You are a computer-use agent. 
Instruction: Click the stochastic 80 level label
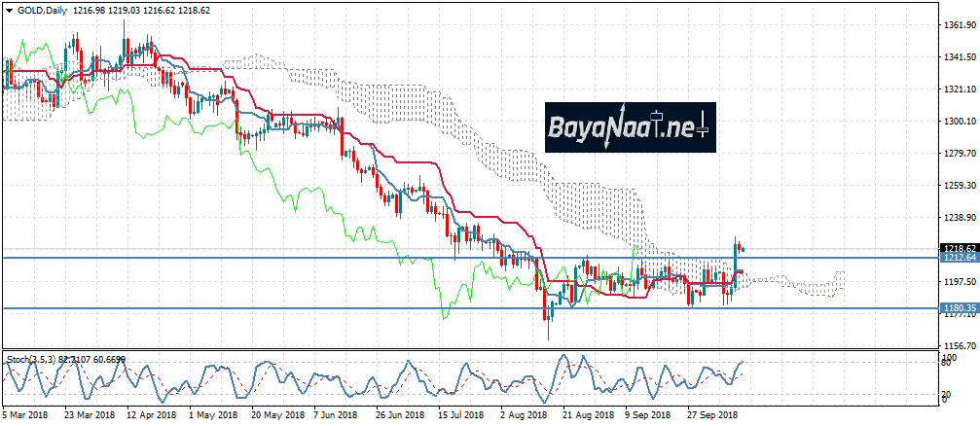pos(945,360)
